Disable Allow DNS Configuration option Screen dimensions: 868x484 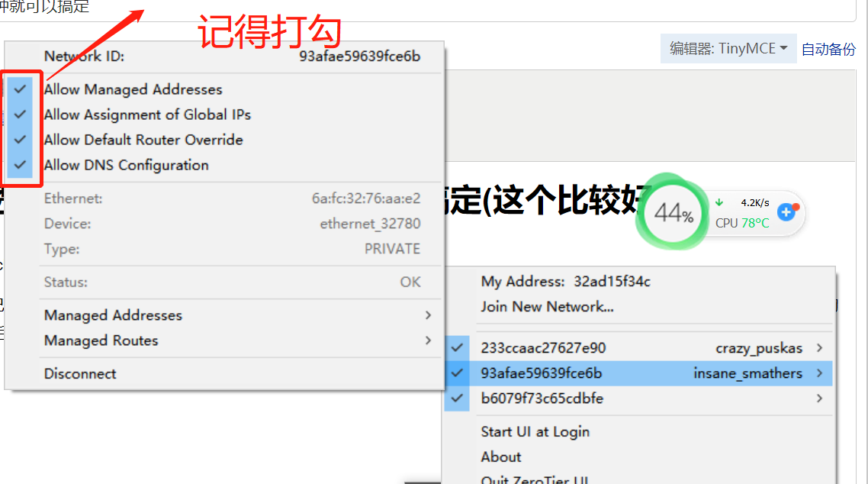tap(20, 165)
